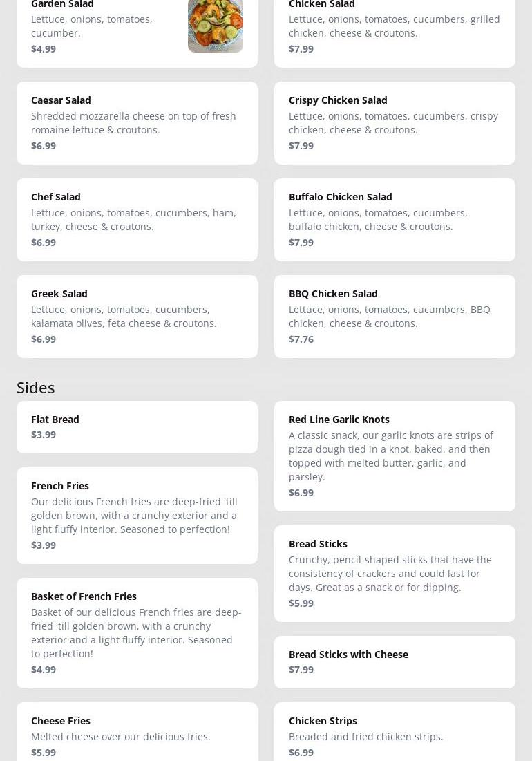Image resolution: width=532 pixels, height=761 pixels.
Task: Select the French Fries item title
Action: point(60,485)
